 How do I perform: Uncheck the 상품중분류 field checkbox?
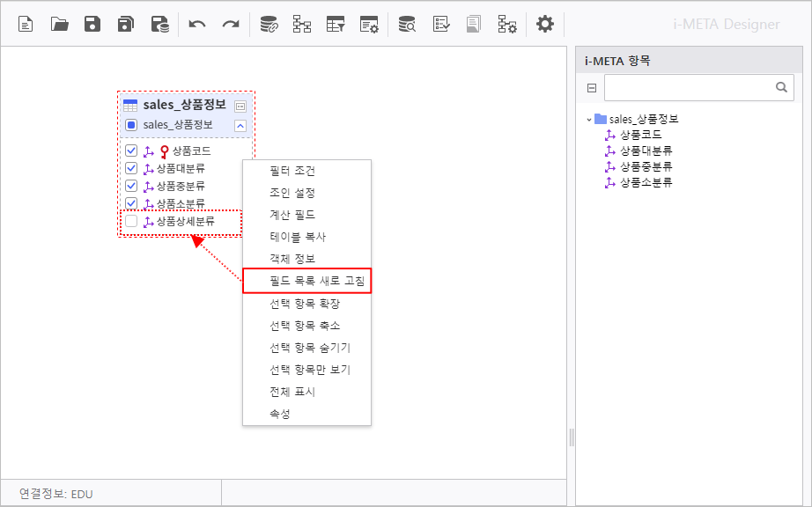click(x=131, y=186)
